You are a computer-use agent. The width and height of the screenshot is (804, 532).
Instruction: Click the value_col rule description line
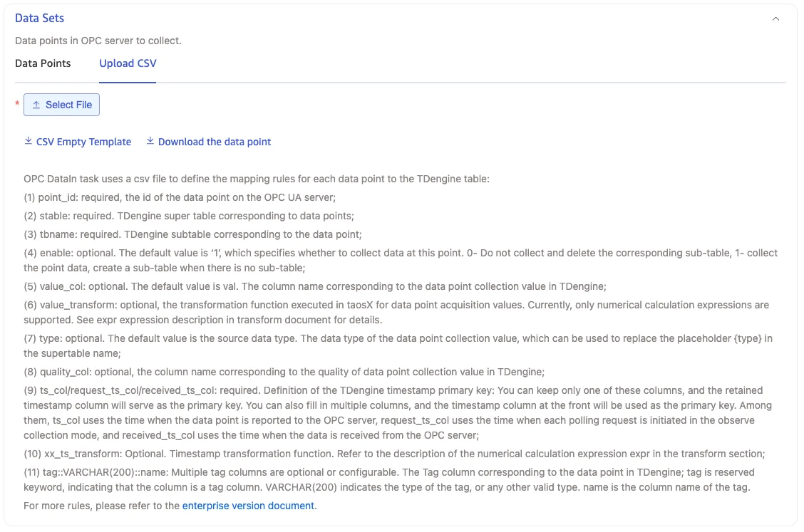[315, 286]
